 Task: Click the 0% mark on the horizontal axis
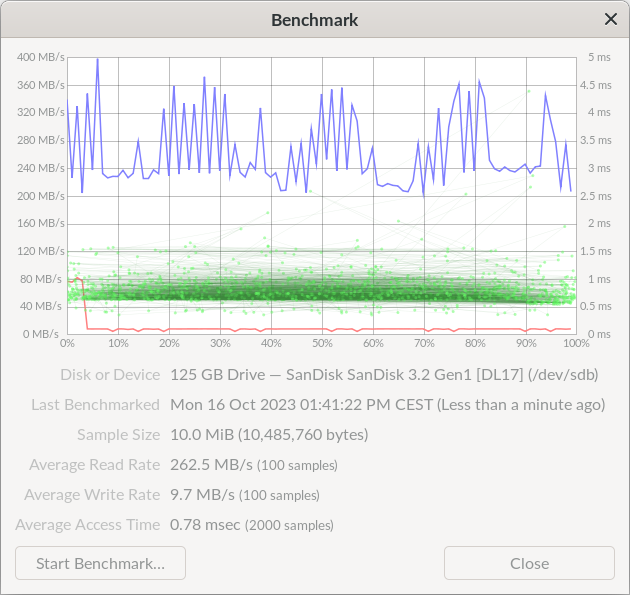[x=68, y=344]
